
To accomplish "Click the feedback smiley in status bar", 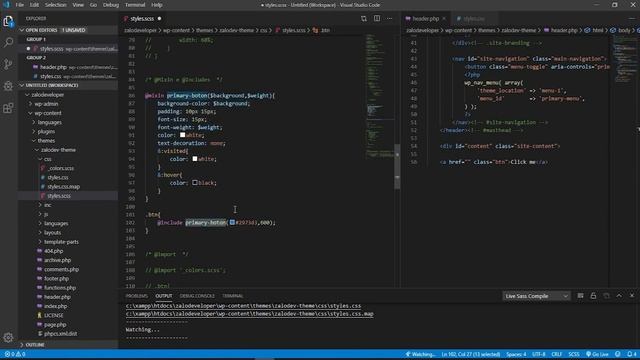I will tap(618, 354).
